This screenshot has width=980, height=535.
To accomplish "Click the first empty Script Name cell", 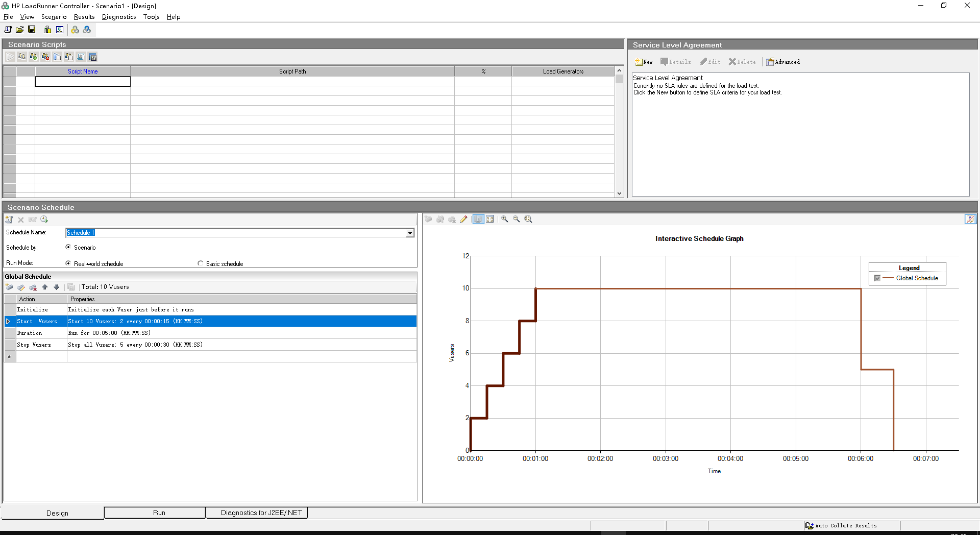I will pos(83,82).
